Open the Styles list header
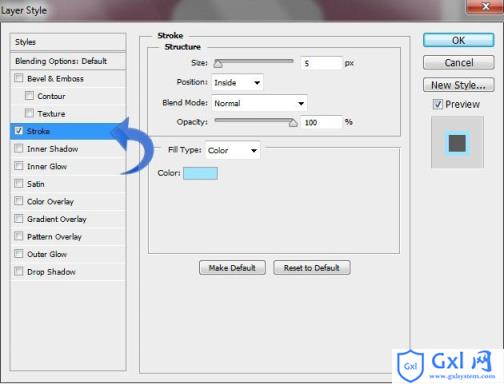Image resolution: width=504 pixels, height=384 pixels. click(x=68, y=42)
